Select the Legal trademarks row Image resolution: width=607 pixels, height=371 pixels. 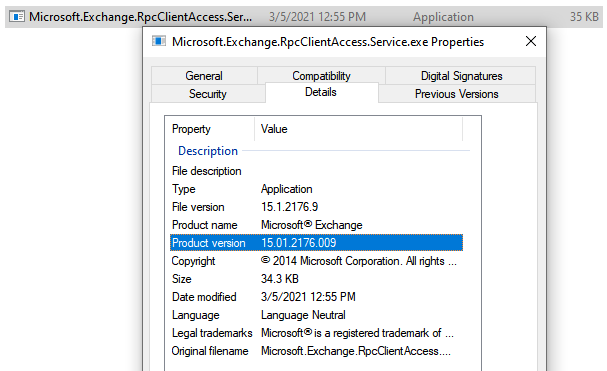(x=316, y=333)
